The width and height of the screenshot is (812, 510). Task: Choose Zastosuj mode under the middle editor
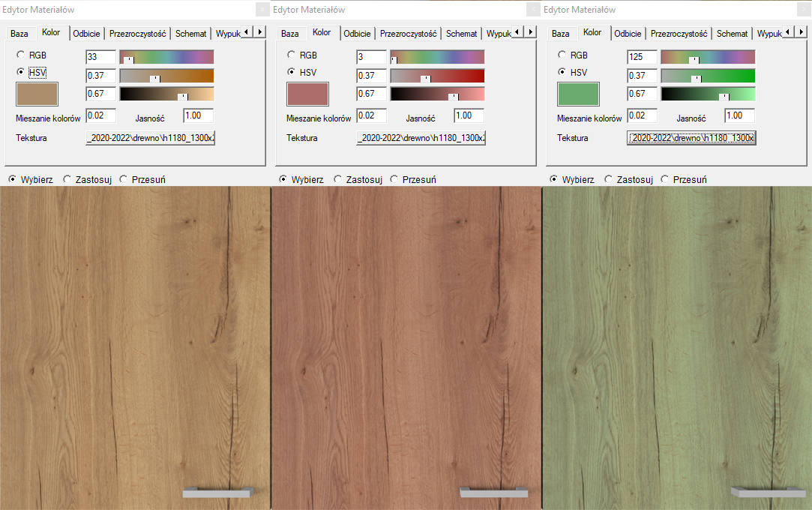pyautogui.click(x=338, y=180)
